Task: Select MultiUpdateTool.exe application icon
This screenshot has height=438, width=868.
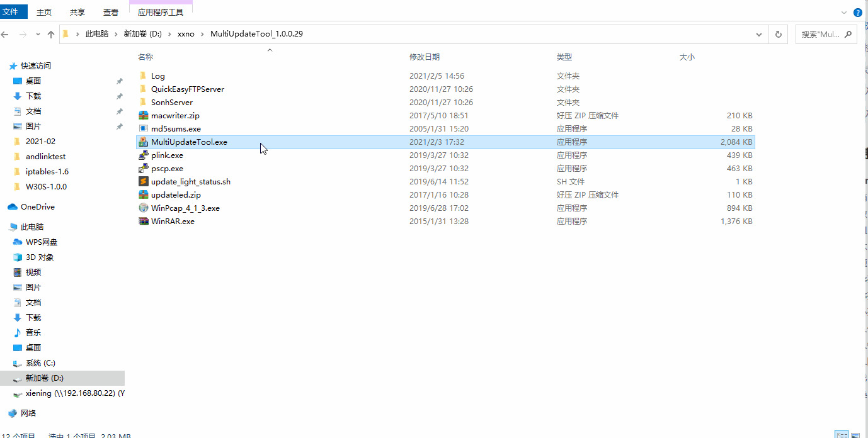Action: (144, 142)
